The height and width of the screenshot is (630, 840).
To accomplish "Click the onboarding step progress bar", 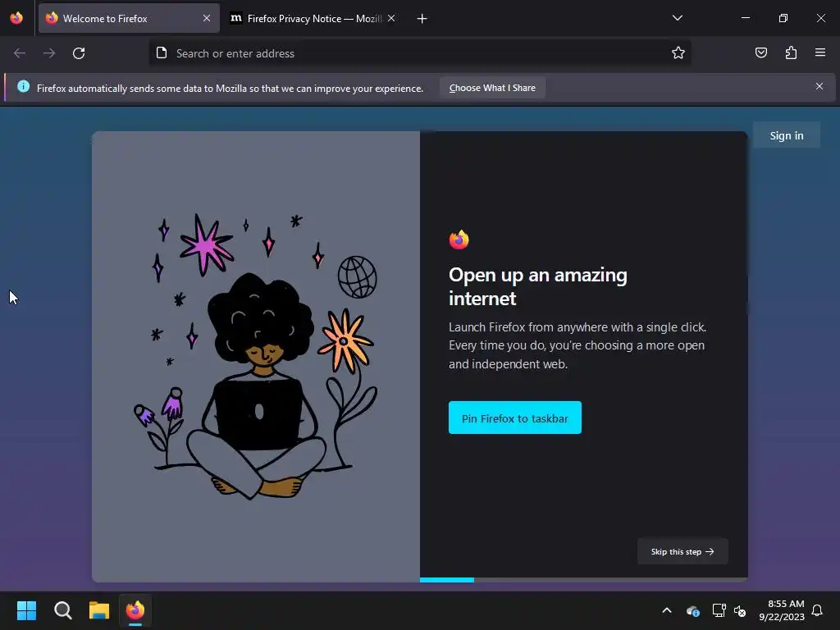I will (x=583, y=580).
